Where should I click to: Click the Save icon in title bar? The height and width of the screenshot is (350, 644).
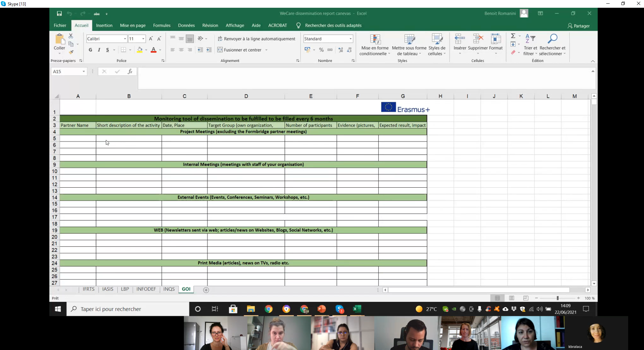pos(59,13)
